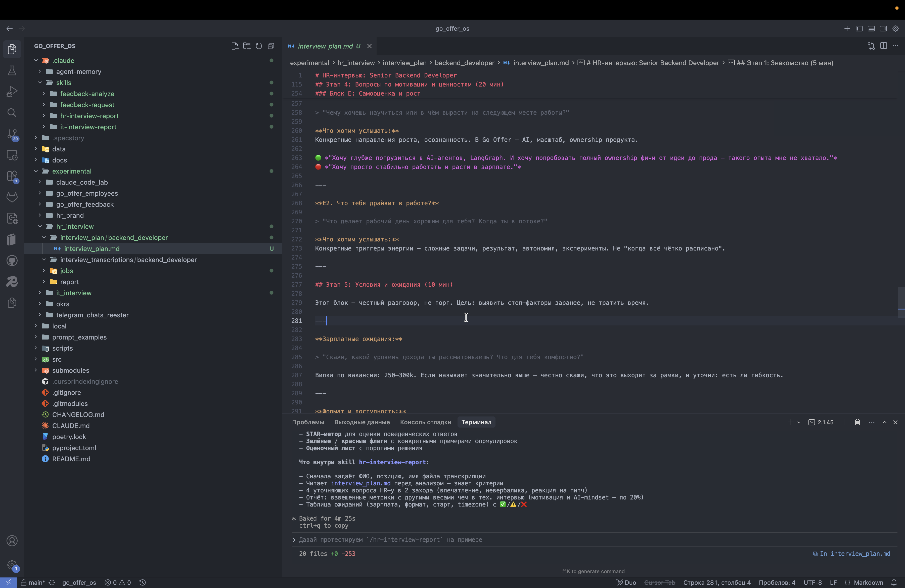Toggle the primary sidebar layout button

point(859,28)
